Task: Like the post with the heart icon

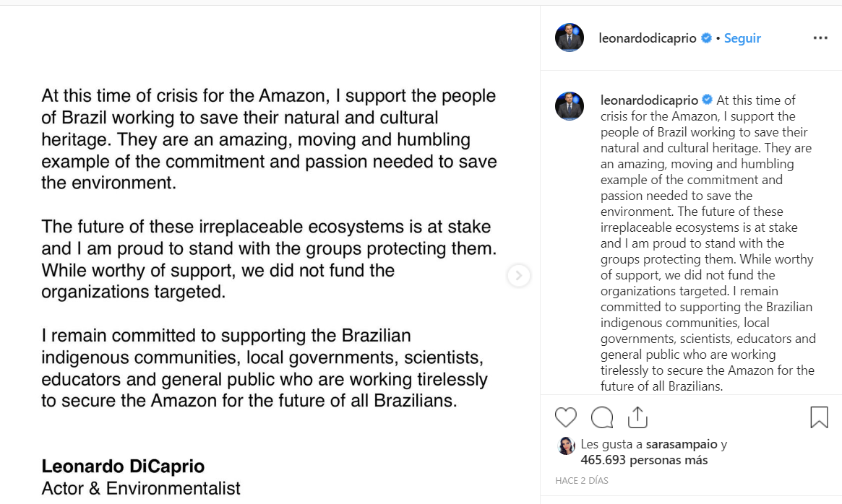Action: coord(566,417)
